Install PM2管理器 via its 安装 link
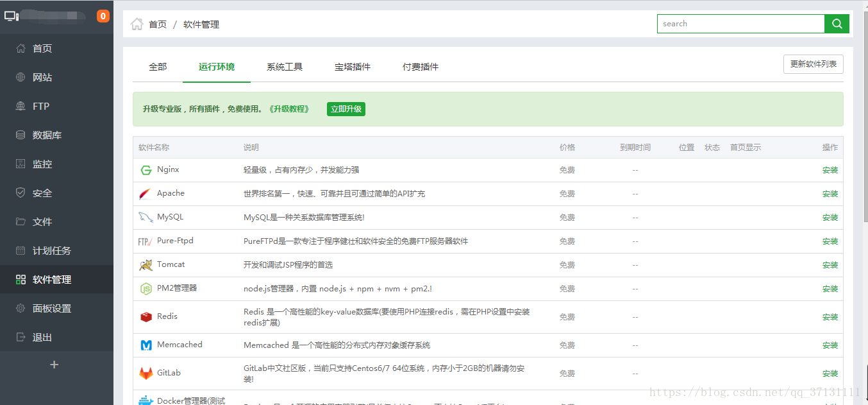The height and width of the screenshot is (405, 868). [830, 289]
